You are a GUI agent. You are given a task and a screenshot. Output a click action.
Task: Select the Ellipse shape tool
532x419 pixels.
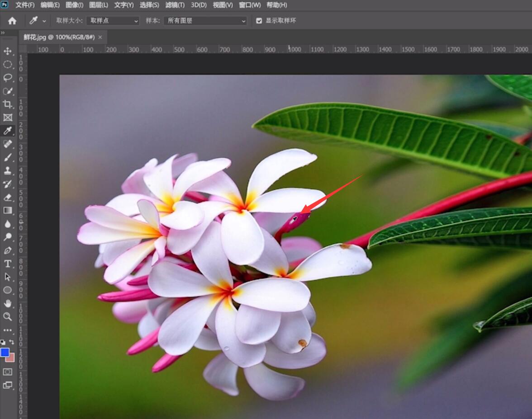tap(7, 290)
